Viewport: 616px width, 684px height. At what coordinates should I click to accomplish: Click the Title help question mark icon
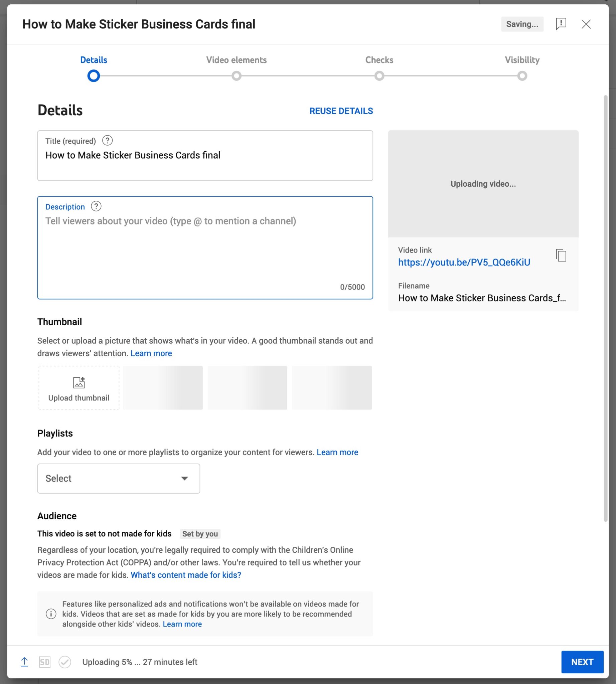(x=107, y=141)
